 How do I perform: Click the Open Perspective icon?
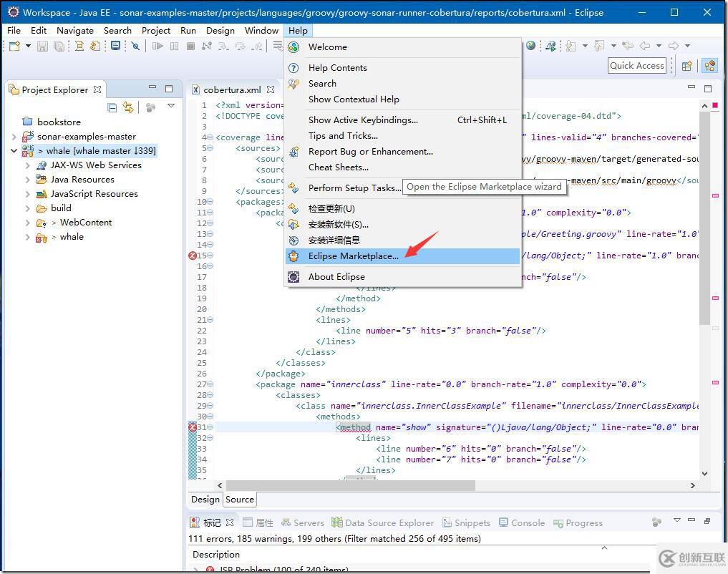(x=686, y=66)
